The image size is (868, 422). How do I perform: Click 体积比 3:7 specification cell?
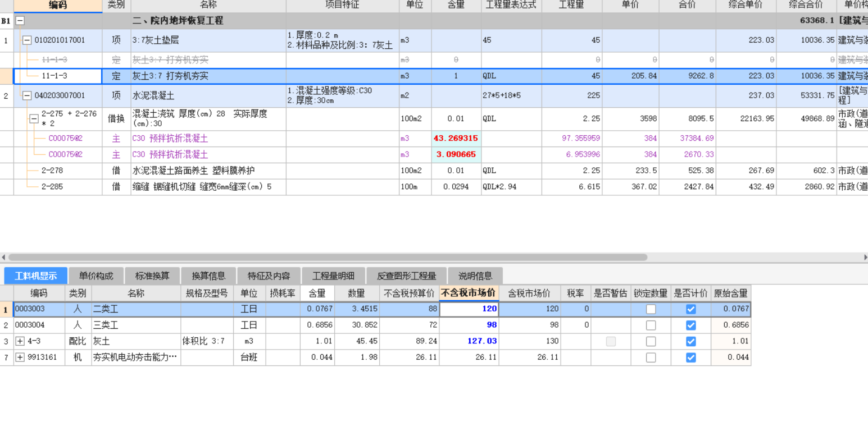(207, 341)
